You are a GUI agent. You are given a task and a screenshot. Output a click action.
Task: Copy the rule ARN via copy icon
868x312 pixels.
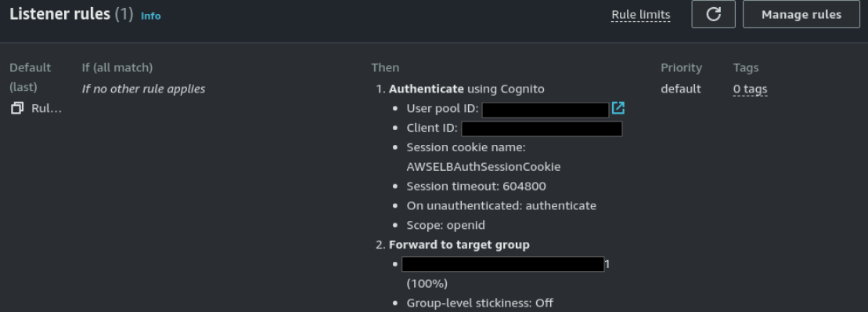pos(17,108)
